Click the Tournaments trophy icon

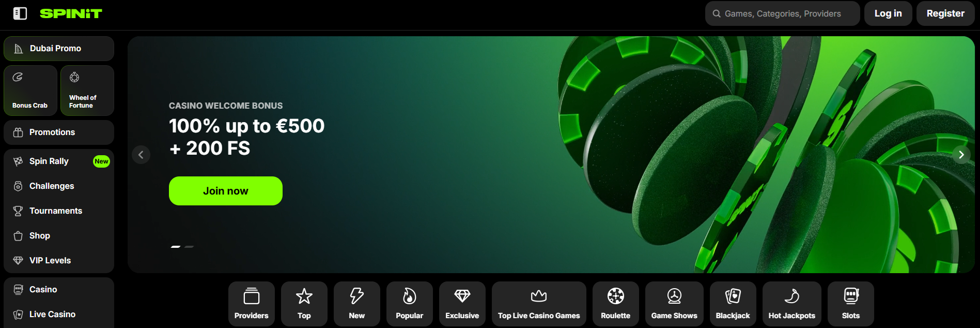(x=18, y=211)
